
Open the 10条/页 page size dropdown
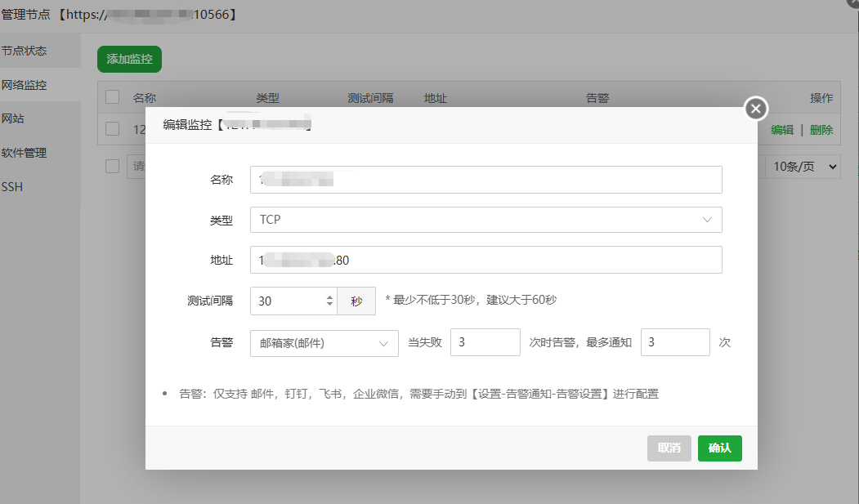[802, 166]
